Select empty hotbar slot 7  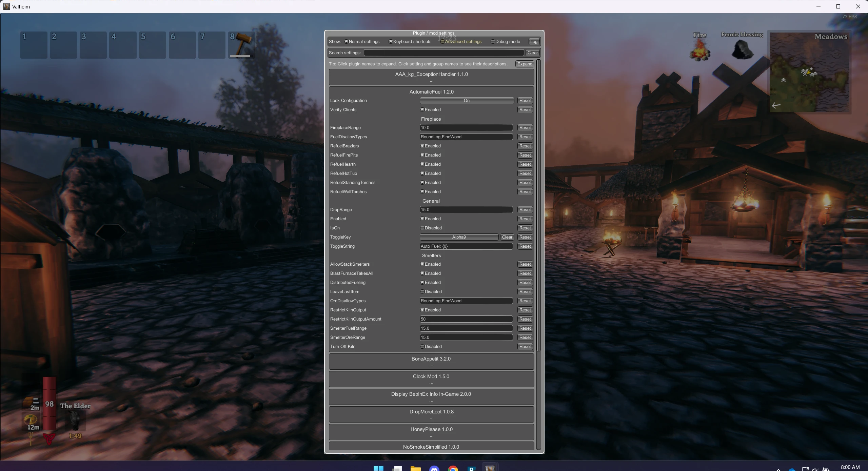212,45
